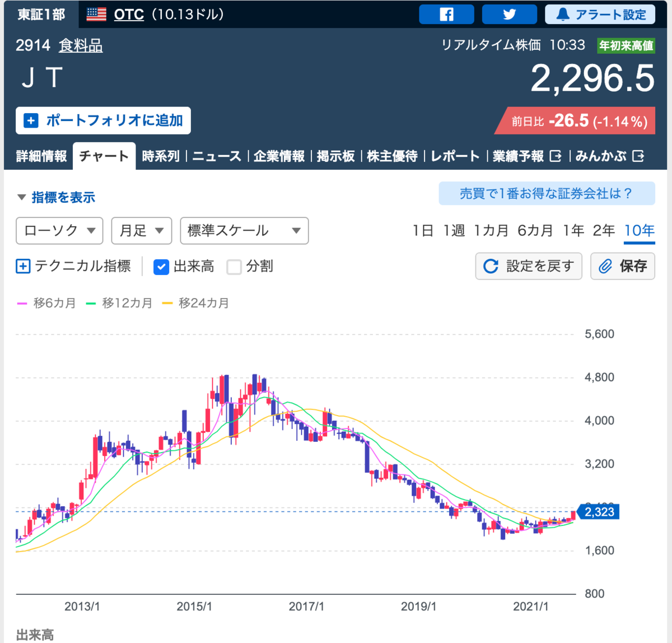Select the 1週 chart range
672x643 pixels.
(x=454, y=231)
